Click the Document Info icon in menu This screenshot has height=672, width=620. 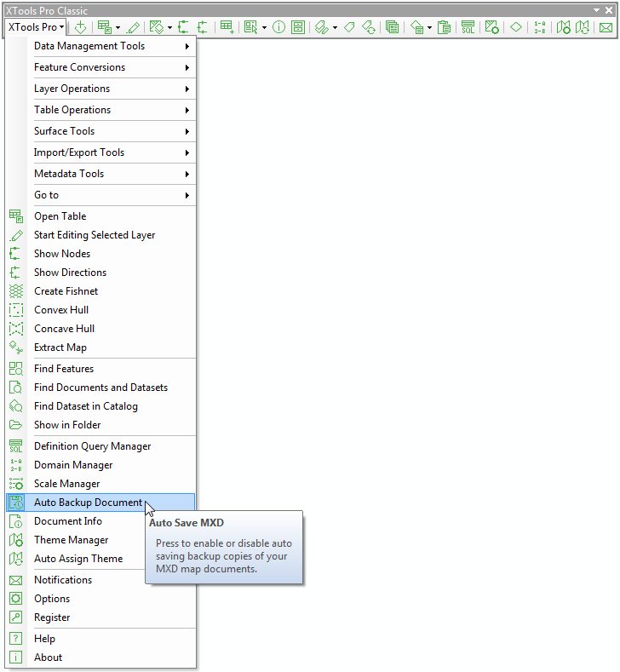click(x=16, y=521)
